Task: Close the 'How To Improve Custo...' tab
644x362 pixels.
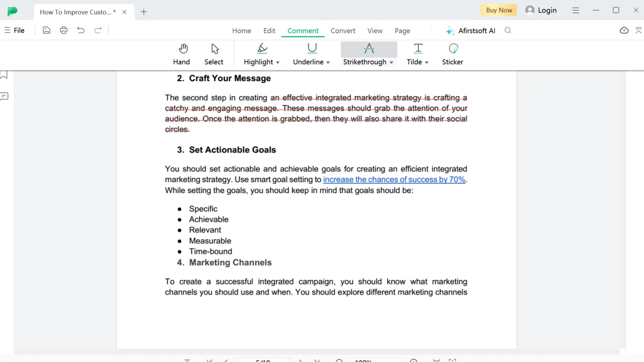Action: (124, 12)
